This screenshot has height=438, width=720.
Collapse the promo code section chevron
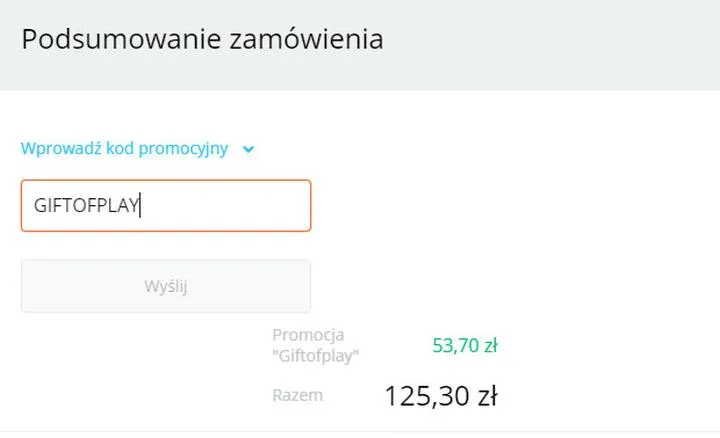pyautogui.click(x=249, y=149)
